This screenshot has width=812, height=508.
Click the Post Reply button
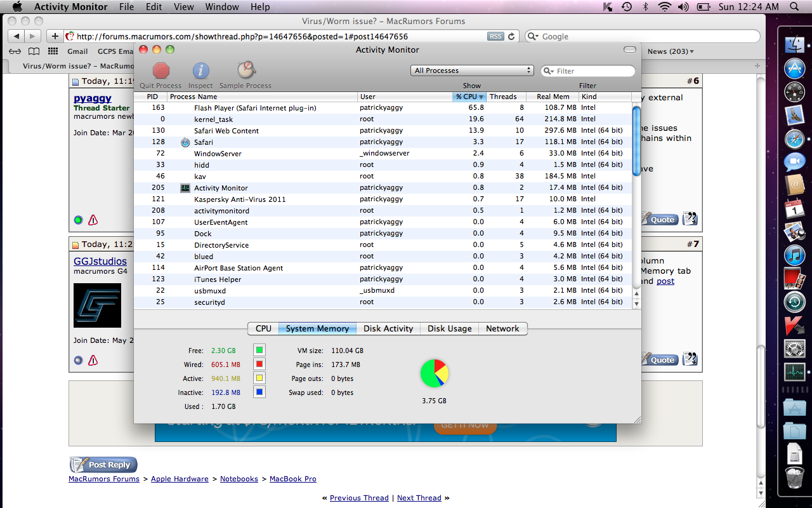pyautogui.click(x=103, y=465)
